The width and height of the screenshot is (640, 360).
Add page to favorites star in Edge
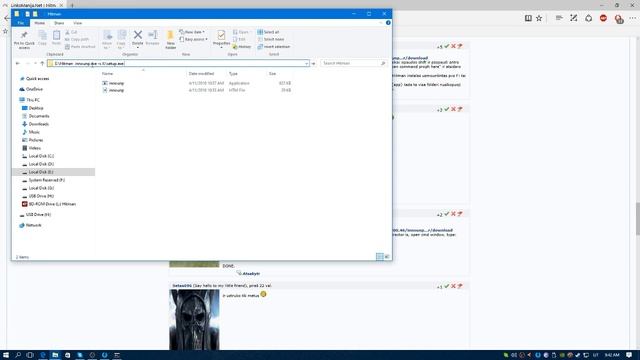tap(539, 18)
